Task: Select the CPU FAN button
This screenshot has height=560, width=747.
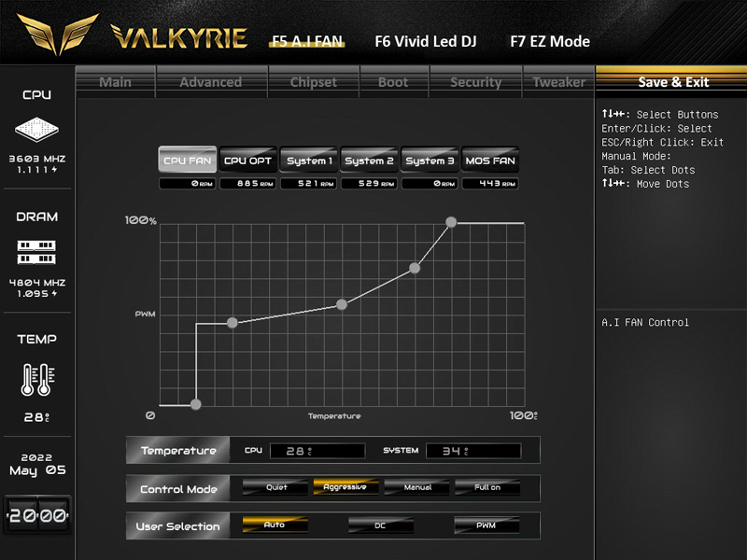Action: pos(188,160)
